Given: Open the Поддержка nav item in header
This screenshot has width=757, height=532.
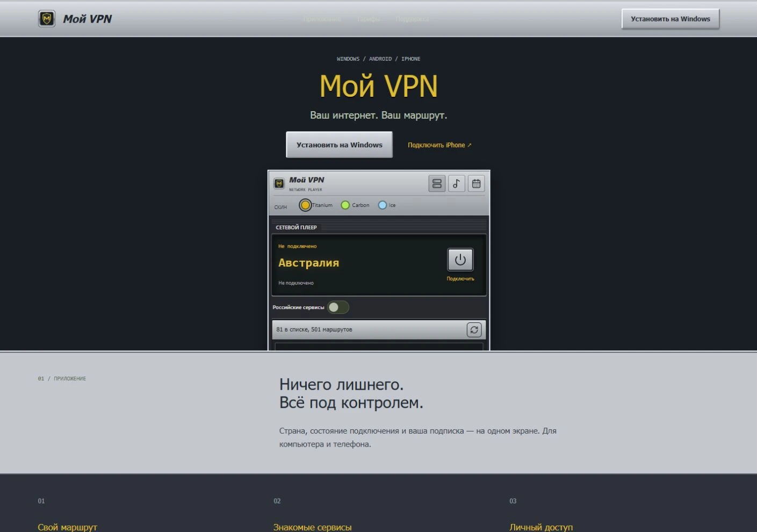Looking at the screenshot, I should point(412,19).
